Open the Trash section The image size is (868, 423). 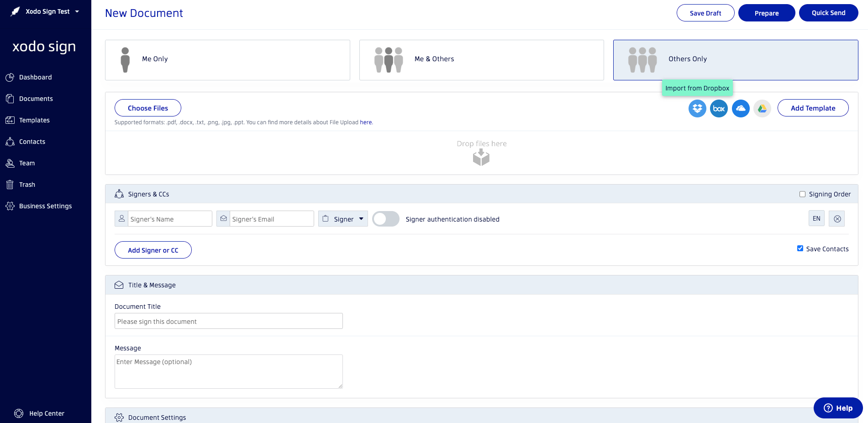27,185
